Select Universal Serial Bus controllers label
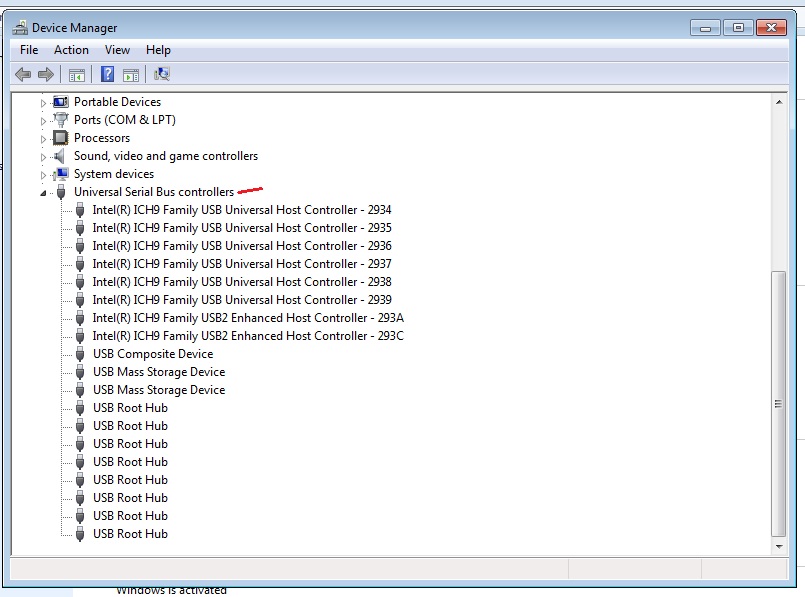This screenshot has width=805, height=597. (154, 192)
